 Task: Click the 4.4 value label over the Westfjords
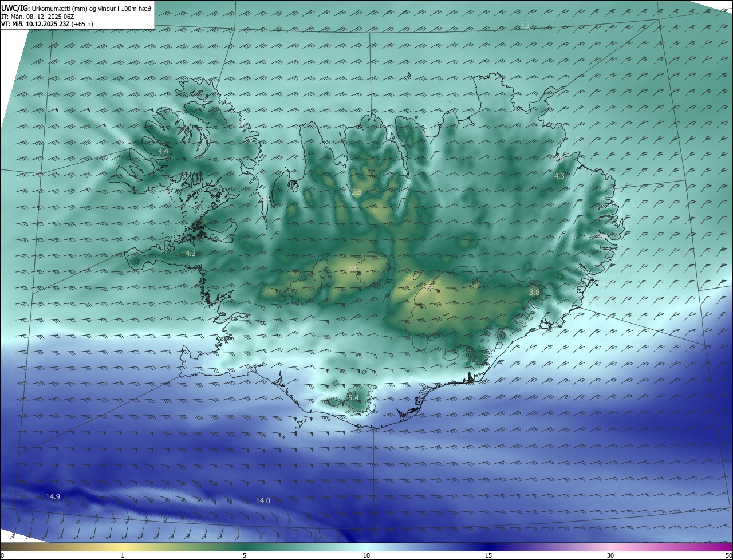163,151
